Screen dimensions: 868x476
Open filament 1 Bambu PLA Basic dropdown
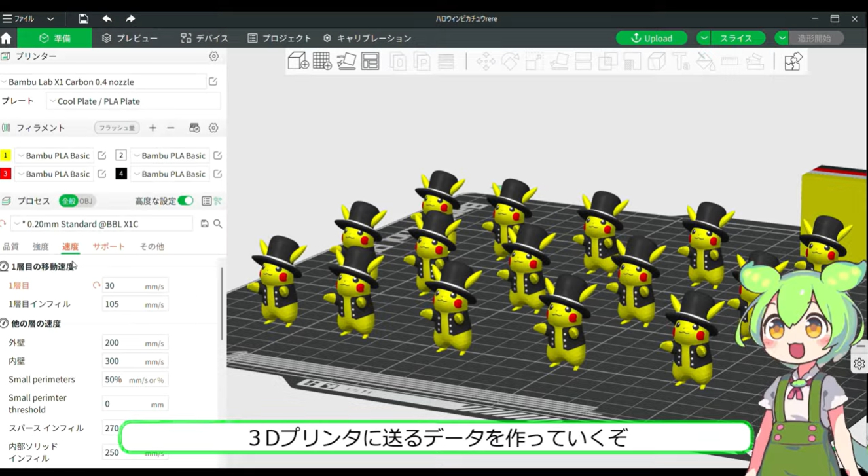(x=54, y=155)
